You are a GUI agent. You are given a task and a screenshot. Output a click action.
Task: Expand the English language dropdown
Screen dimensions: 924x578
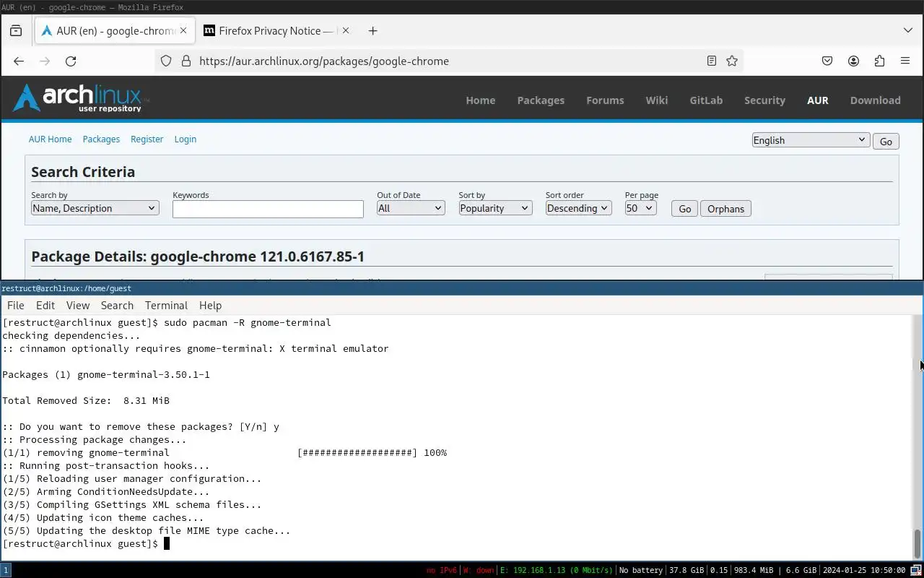[810, 140]
